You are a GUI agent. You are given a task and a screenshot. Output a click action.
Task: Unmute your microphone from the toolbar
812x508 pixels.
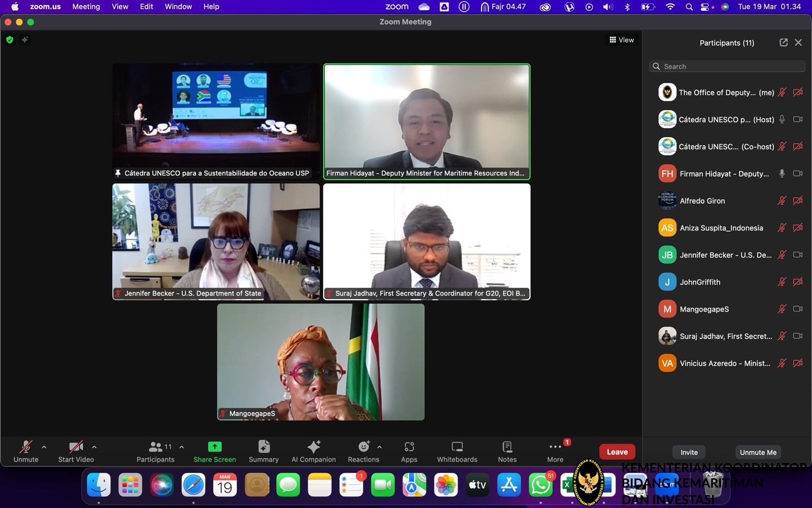pos(26,451)
